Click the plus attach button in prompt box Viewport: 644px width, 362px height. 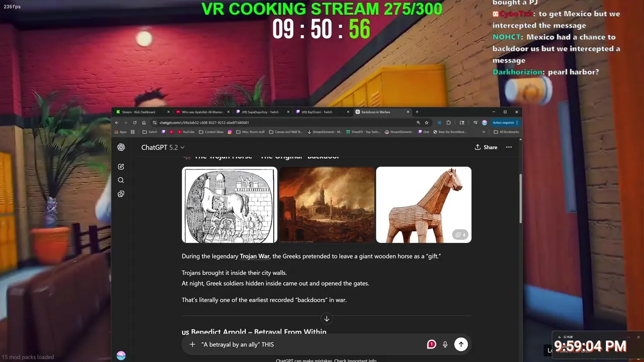point(192,344)
